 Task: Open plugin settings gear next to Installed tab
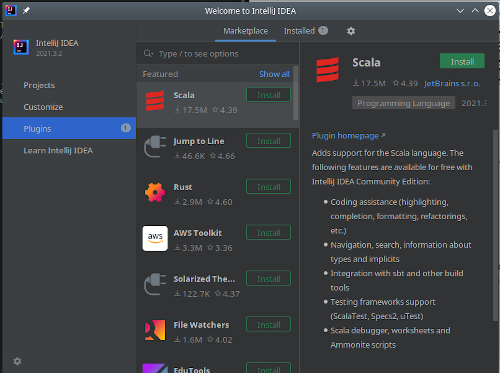351,31
